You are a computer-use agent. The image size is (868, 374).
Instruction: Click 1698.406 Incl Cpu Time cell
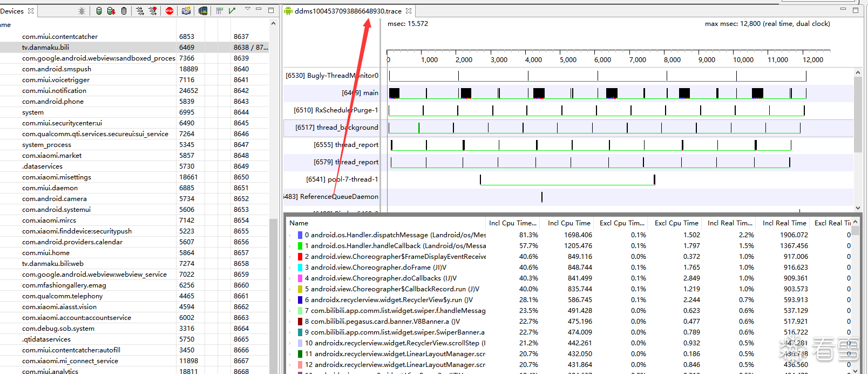tap(578, 235)
